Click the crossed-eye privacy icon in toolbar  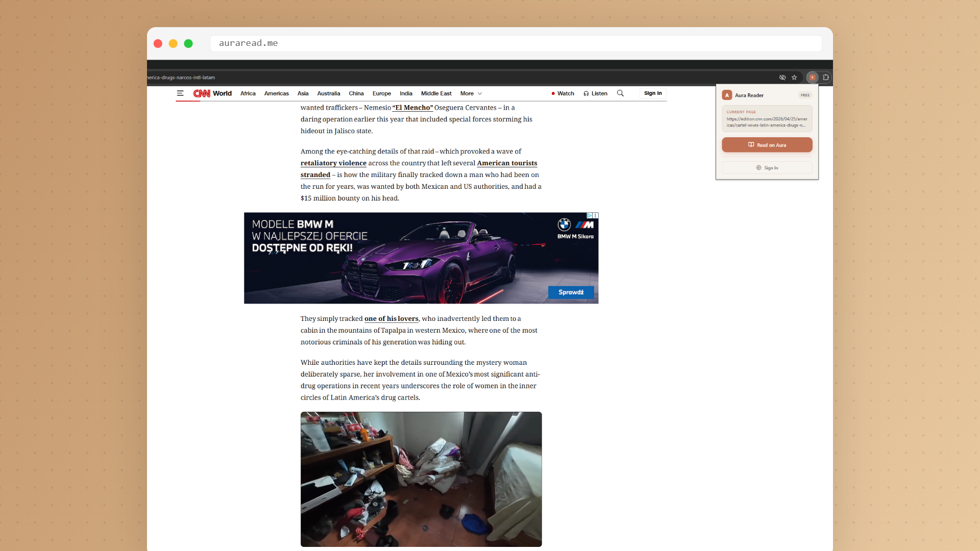(782, 77)
